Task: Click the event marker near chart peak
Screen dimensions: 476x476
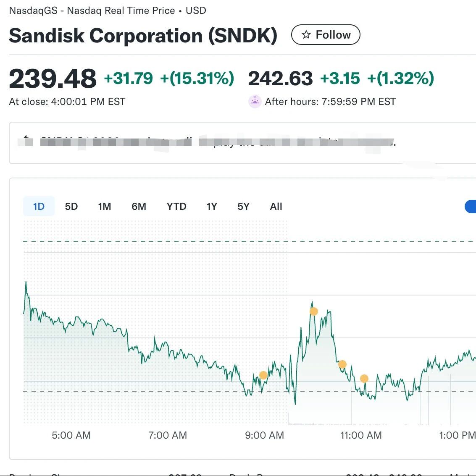Action: pyautogui.click(x=314, y=311)
